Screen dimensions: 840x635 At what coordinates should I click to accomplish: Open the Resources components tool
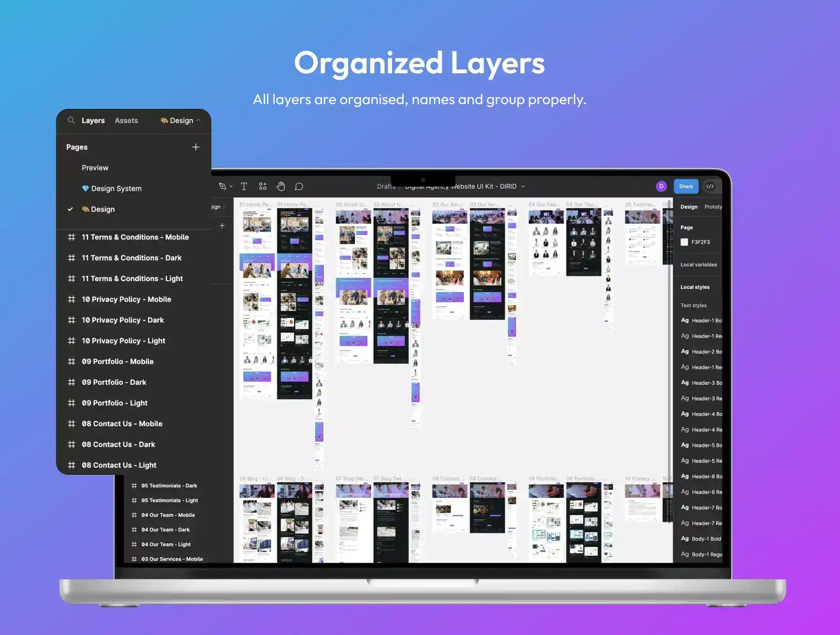263,186
